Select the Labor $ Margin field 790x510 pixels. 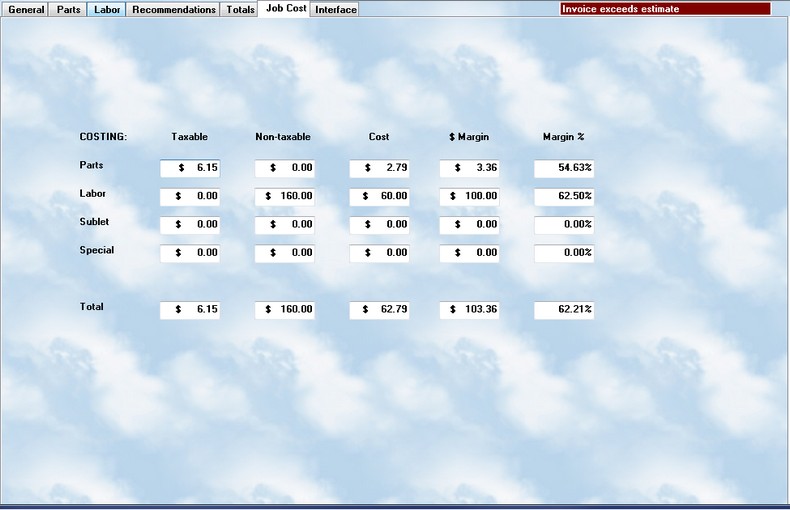[x=469, y=197]
